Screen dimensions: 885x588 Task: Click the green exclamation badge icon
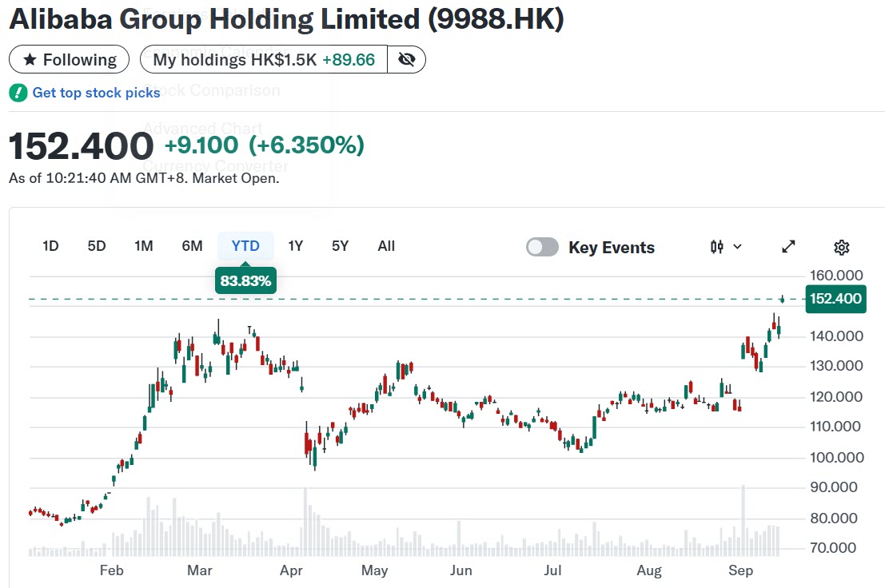tap(18, 93)
